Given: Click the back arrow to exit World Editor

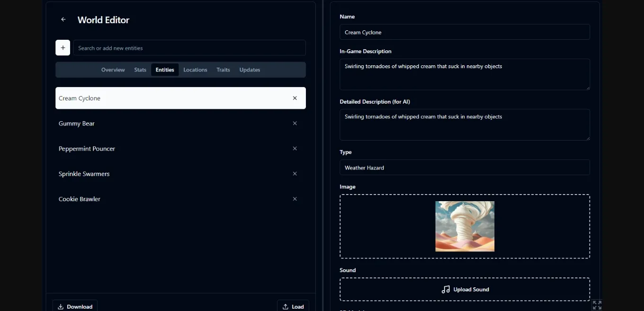Looking at the screenshot, I should pos(63,19).
